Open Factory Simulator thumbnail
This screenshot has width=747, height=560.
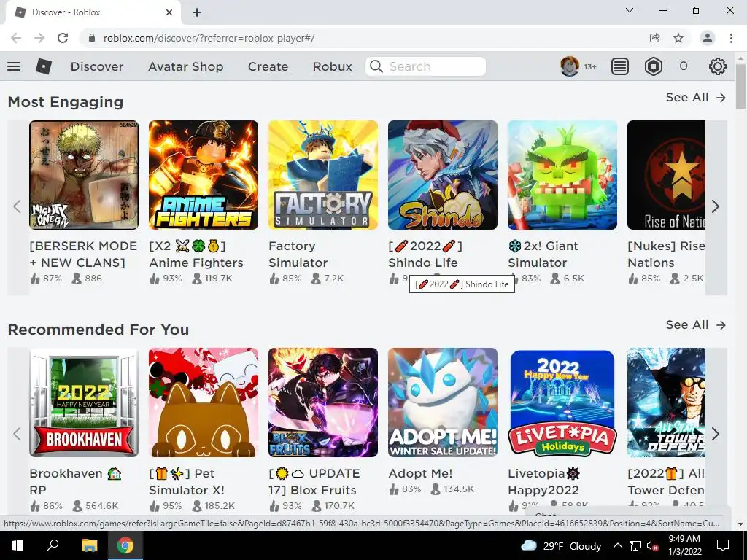click(323, 175)
